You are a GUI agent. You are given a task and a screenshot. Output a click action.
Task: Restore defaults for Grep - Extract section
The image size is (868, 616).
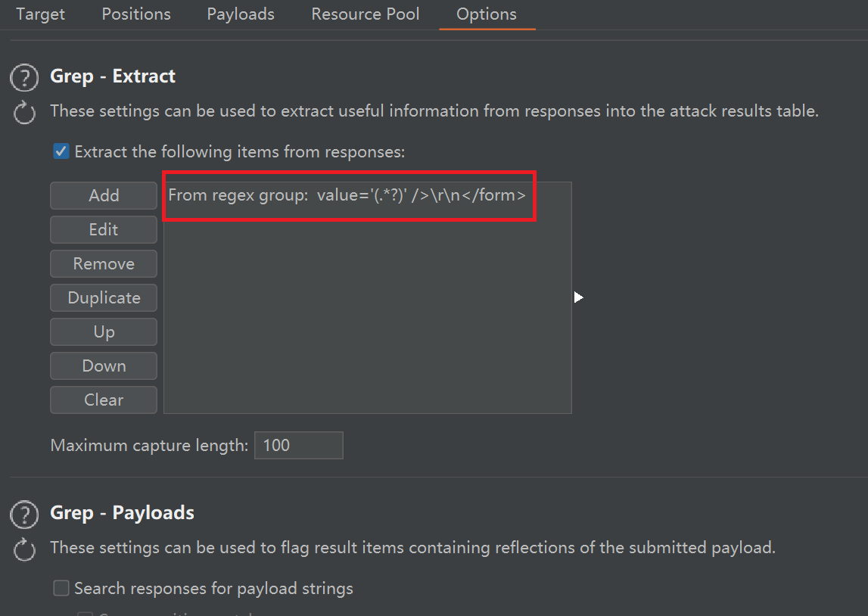pos(25,114)
